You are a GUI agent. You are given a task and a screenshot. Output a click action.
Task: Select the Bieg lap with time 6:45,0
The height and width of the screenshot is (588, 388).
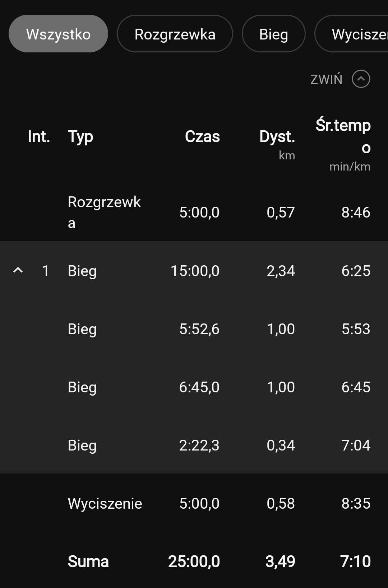[x=194, y=387]
